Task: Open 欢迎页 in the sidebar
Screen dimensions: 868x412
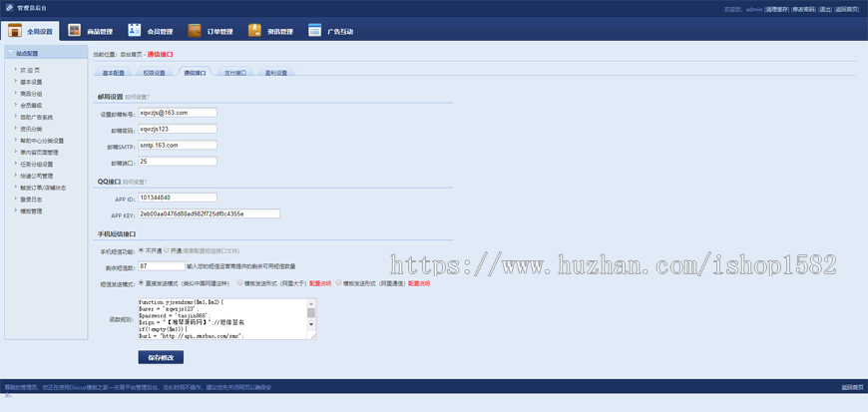Action: pyautogui.click(x=30, y=70)
